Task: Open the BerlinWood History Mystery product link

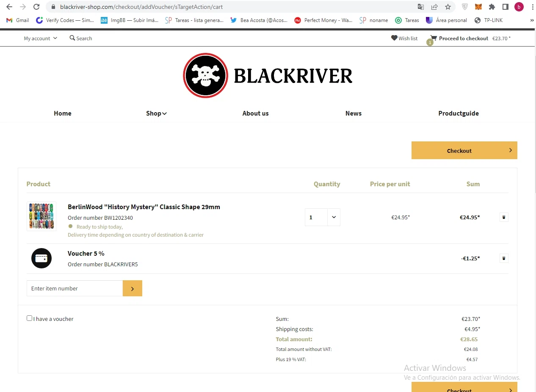Action: click(144, 207)
